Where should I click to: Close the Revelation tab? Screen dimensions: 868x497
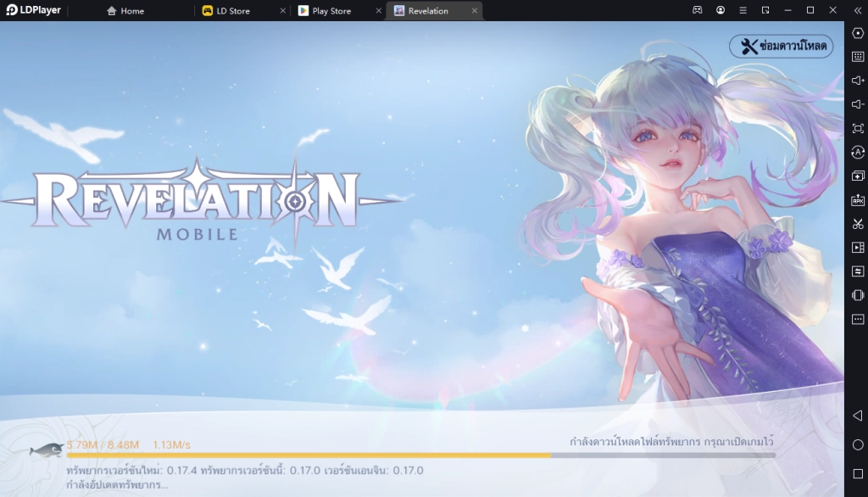point(475,10)
